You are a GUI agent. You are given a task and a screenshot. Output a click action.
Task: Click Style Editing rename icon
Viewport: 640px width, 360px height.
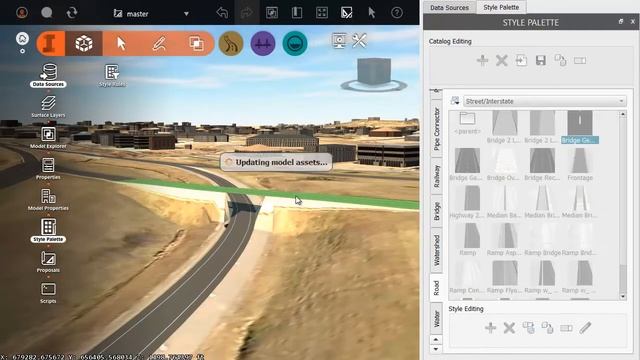click(566, 328)
